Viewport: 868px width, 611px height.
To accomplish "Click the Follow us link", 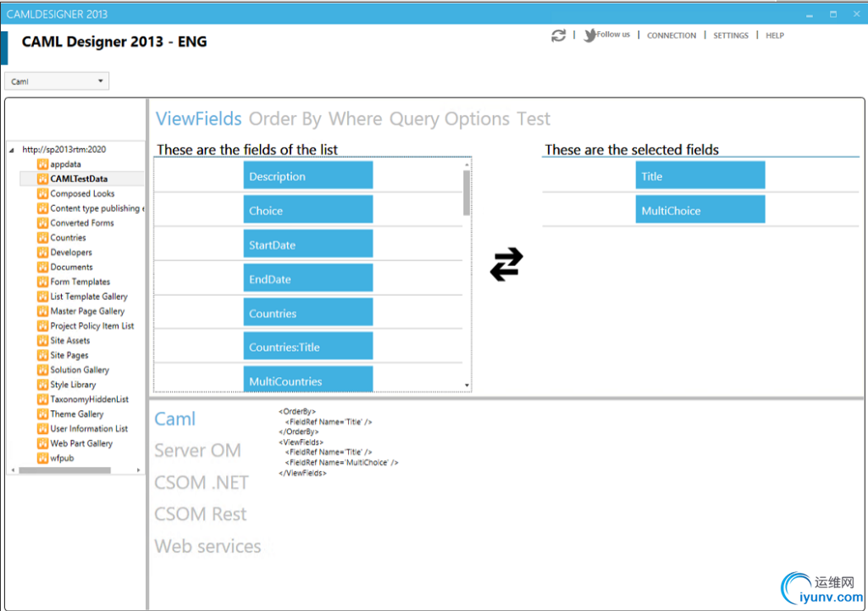I will tap(613, 35).
